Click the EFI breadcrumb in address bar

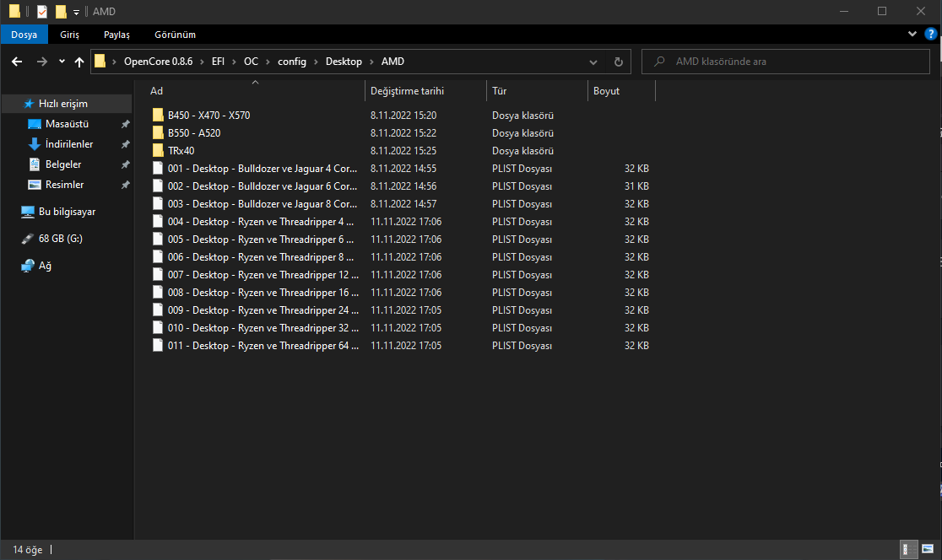[x=218, y=62]
